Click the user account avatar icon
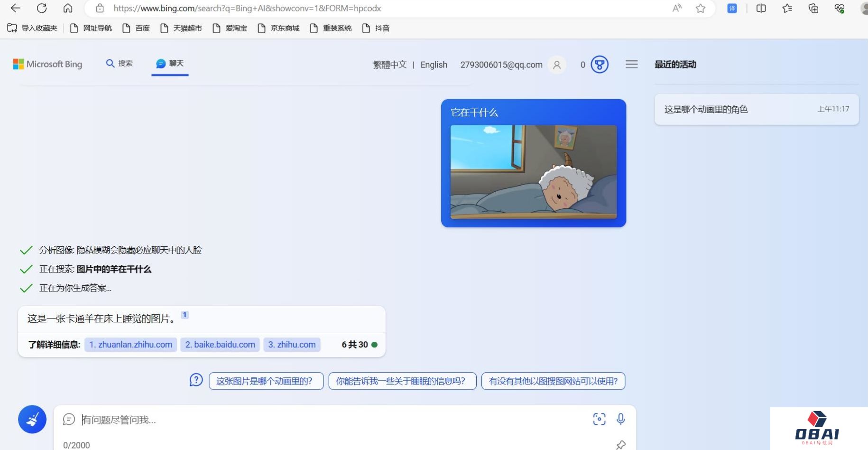The width and height of the screenshot is (868, 450). point(557,65)
